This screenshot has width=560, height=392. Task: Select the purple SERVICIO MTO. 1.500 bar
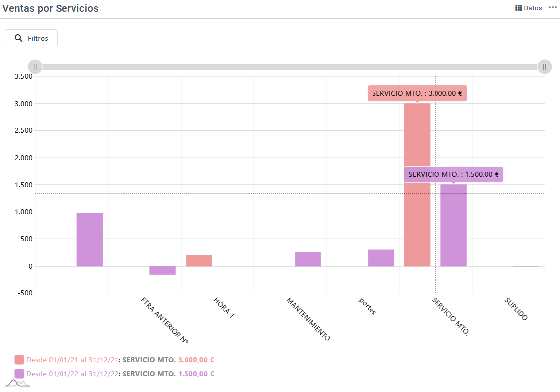(x=453, y=225)
